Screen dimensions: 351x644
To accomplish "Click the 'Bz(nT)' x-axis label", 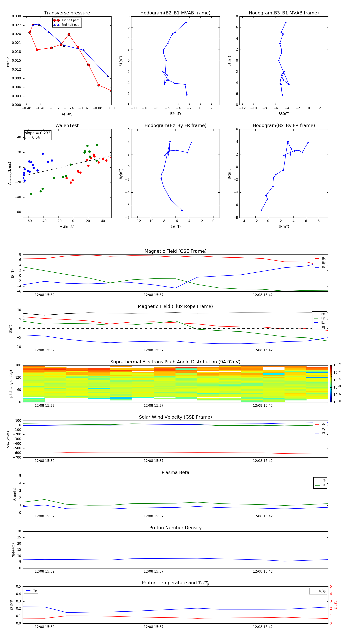I will 175,227.
